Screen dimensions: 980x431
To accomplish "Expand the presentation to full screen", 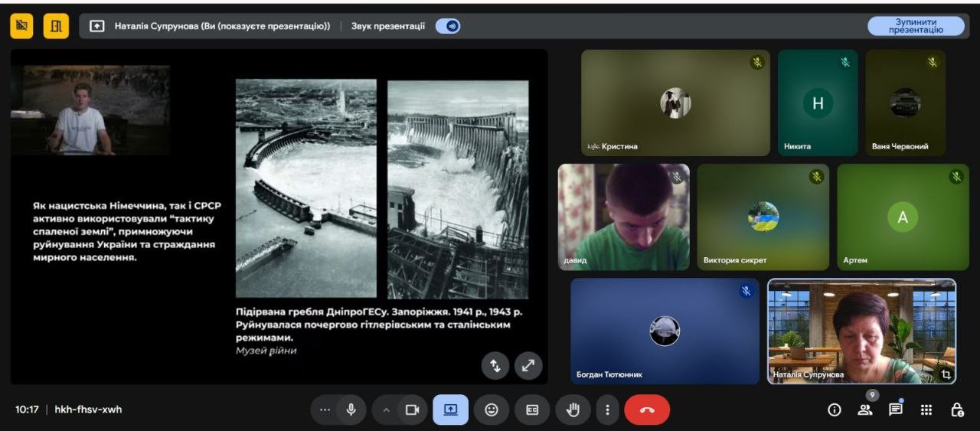I will click(x=528, y=365).
